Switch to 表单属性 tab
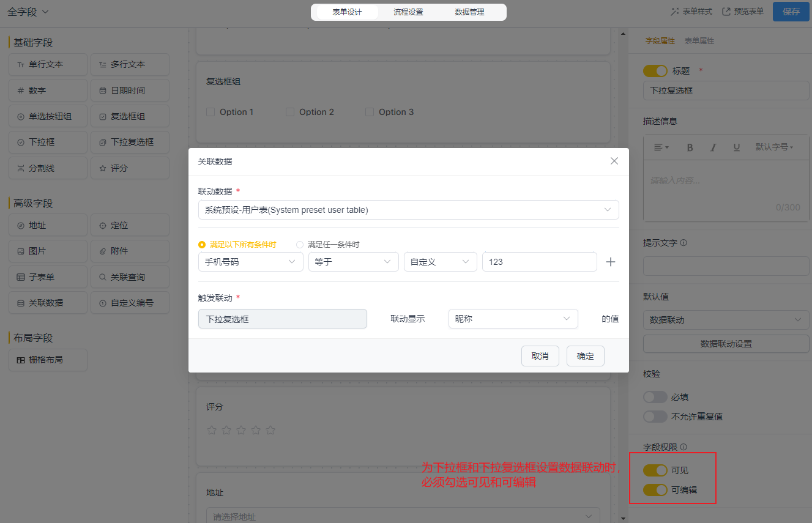Screen dimensions: 812x523 (699, 41)
